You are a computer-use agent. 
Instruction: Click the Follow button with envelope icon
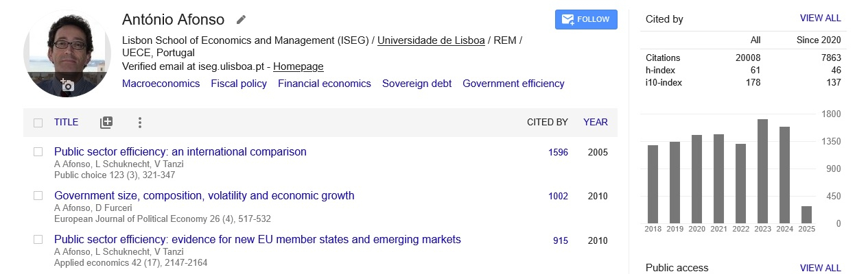coord(586,19)
